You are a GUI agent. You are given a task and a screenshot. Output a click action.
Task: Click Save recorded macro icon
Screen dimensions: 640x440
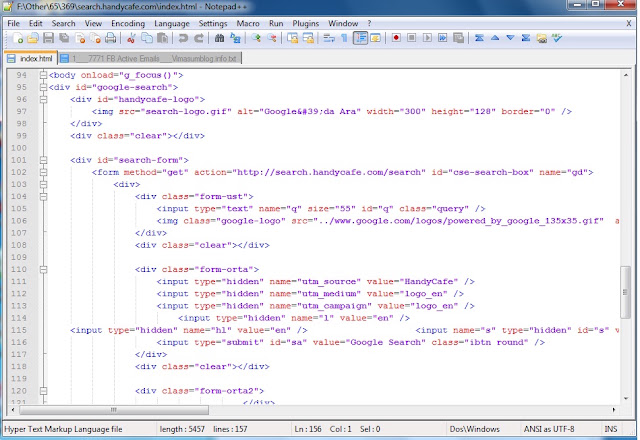(x=458, y=38)
